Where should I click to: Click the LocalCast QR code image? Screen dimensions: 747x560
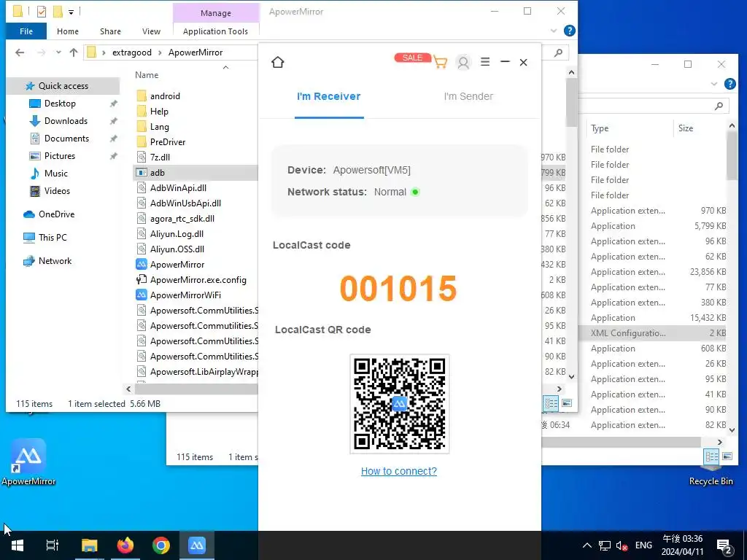(399, 404)
